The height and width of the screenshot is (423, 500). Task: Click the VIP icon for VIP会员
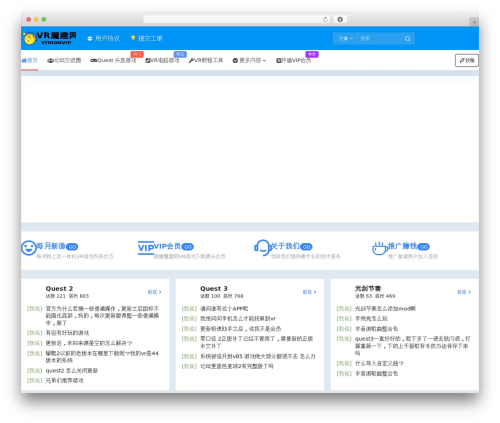tap(146, 248)
